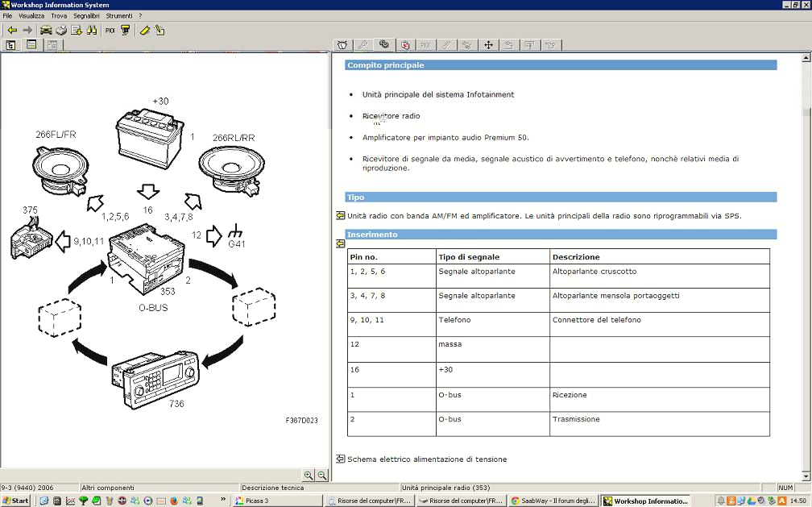
Task: Open the Windows Start button
Action: coord(15,501)
